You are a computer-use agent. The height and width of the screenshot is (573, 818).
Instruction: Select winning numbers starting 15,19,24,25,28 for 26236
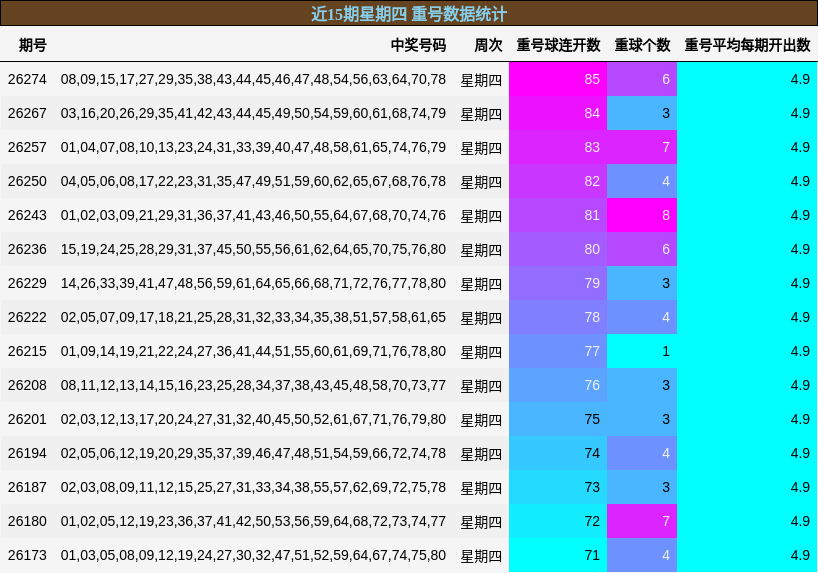(253, 249)
